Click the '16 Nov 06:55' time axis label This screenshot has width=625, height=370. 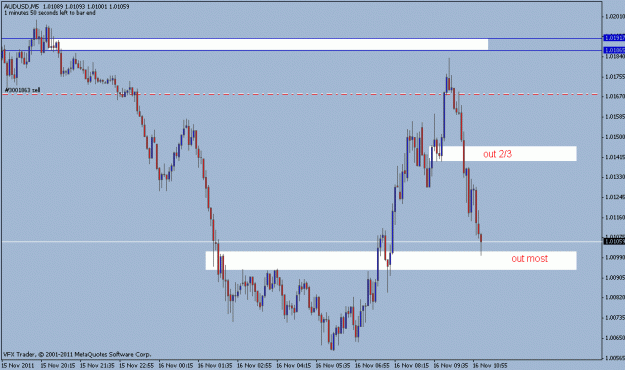372,365
